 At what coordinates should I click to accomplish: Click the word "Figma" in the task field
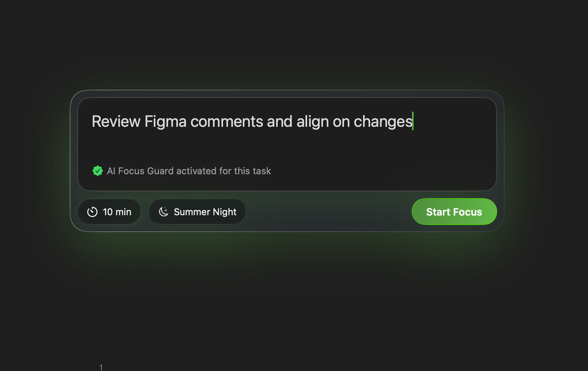165,122
